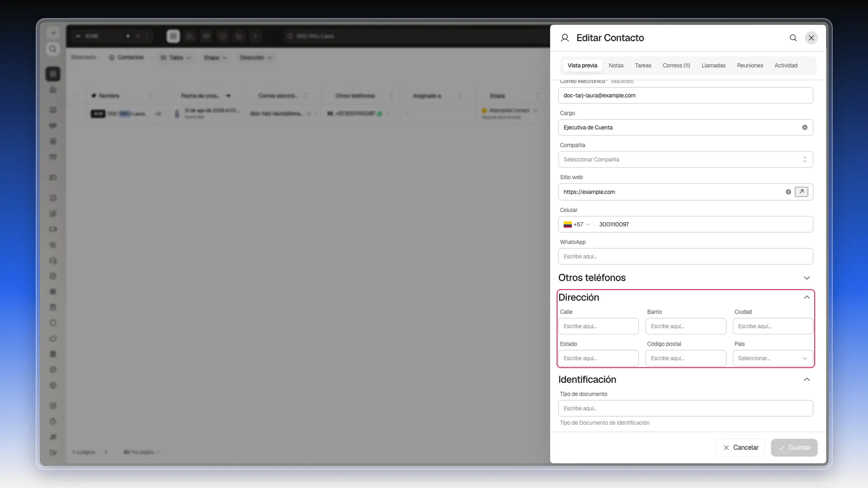Image resolution: width=868 pixels, height=488 pixels.
Task: Select the Tipo de documento field
Action: coord(685,408)
